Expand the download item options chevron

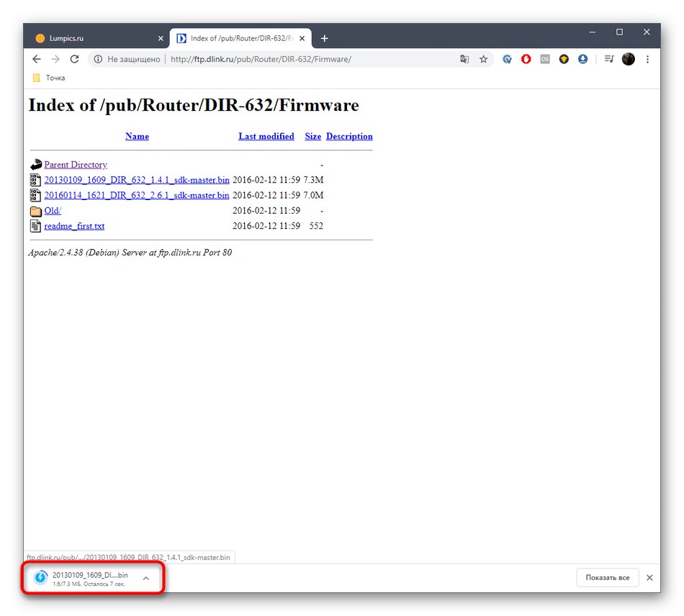point(146,579)
